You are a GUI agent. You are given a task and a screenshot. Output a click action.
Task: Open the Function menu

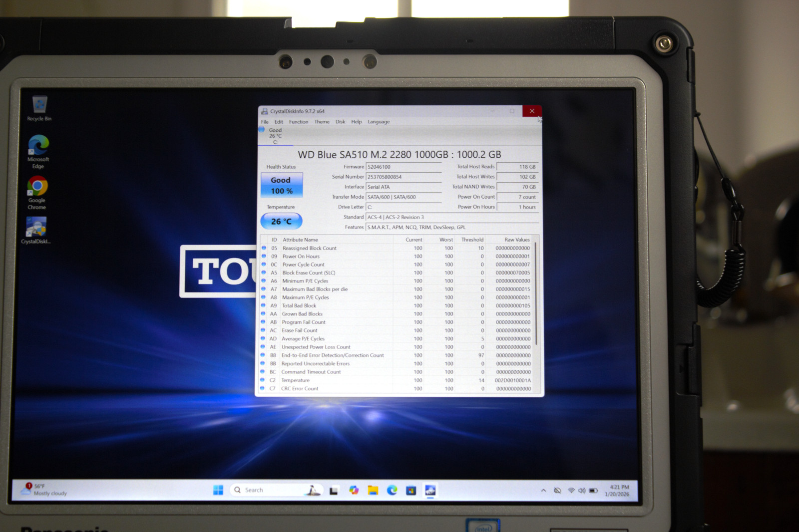pyautogui.click(x=299, y=122)
